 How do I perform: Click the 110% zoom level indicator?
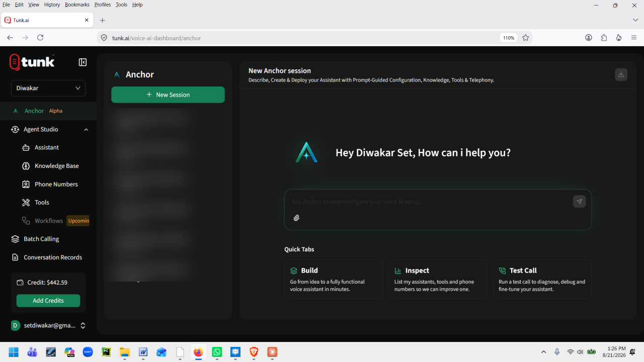point(509,38)
